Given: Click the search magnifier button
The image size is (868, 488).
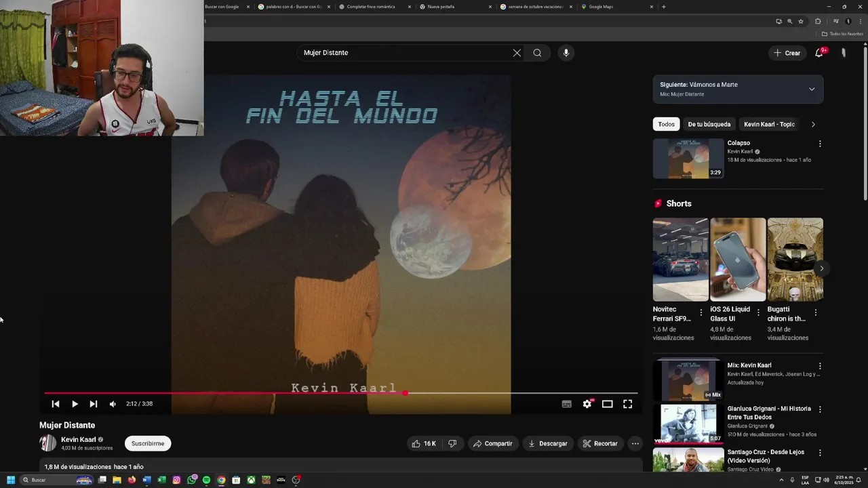Looking at the screenshot, I should click(x=537, y=53).
